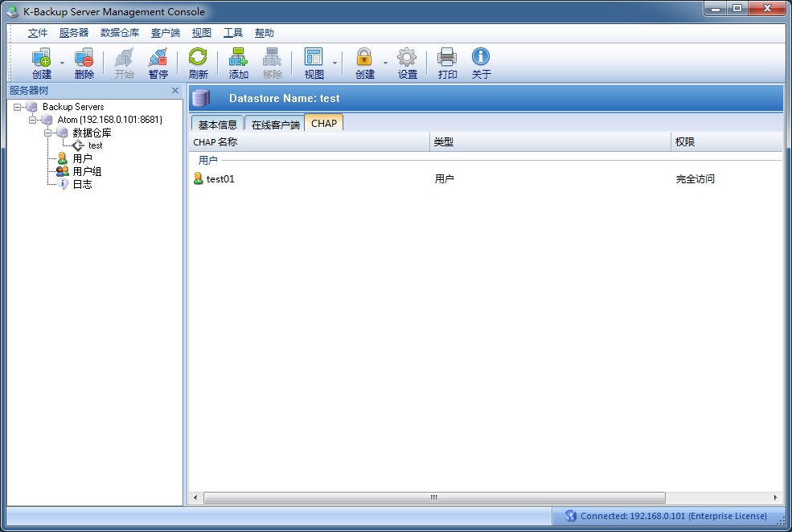Collapse the 数据仓库 tree node
The image size is (792, 532).
point(47,133)
